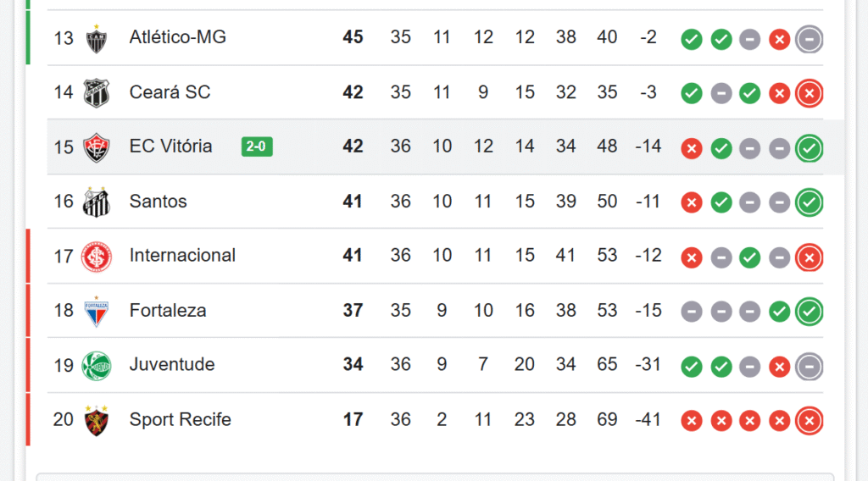Click Fortaleza's latest win result icon
Screen dimensions: 868x481
coord(810,312)
